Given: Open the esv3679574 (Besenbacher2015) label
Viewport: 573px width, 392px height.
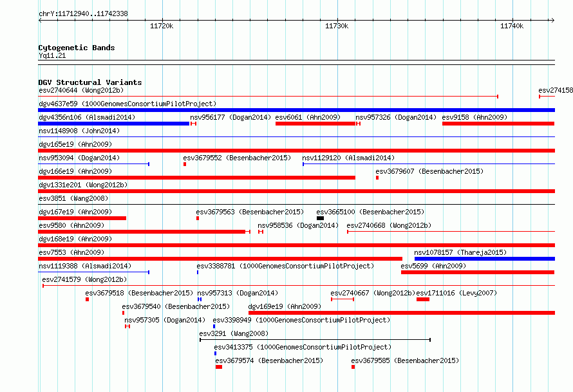Looking at the screenshot, I should click(269, 360).
